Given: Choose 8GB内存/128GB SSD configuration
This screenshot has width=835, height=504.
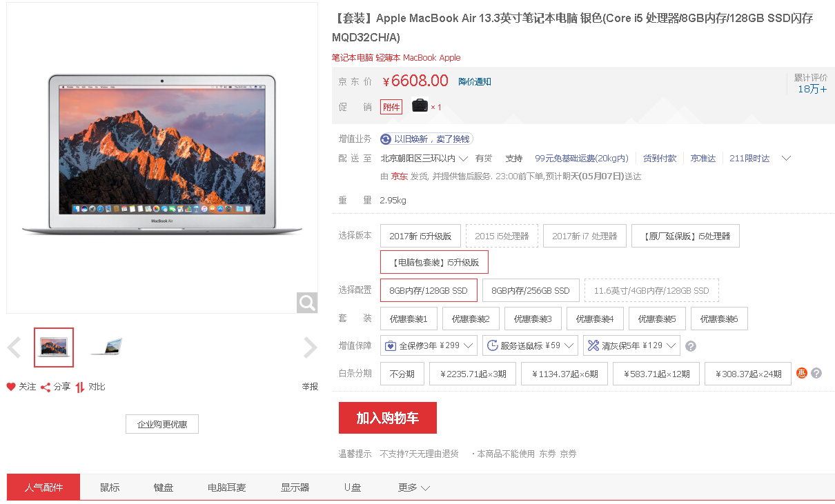Looking at the screenshot, I should point(429,290).
